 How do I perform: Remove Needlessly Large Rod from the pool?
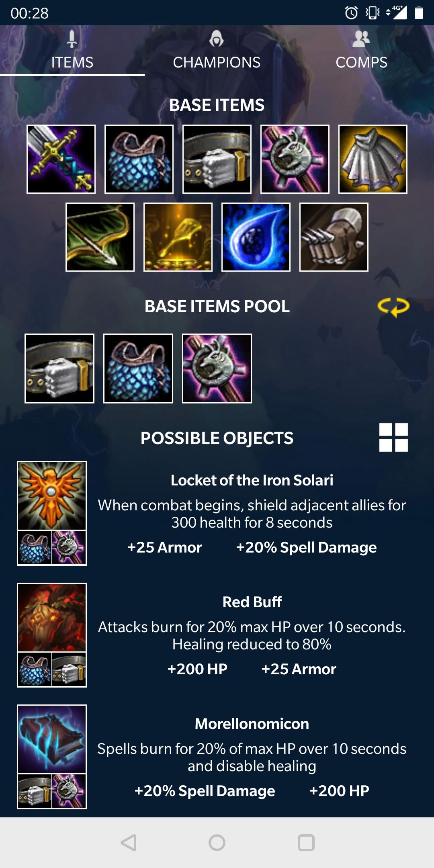pos(217,368)
